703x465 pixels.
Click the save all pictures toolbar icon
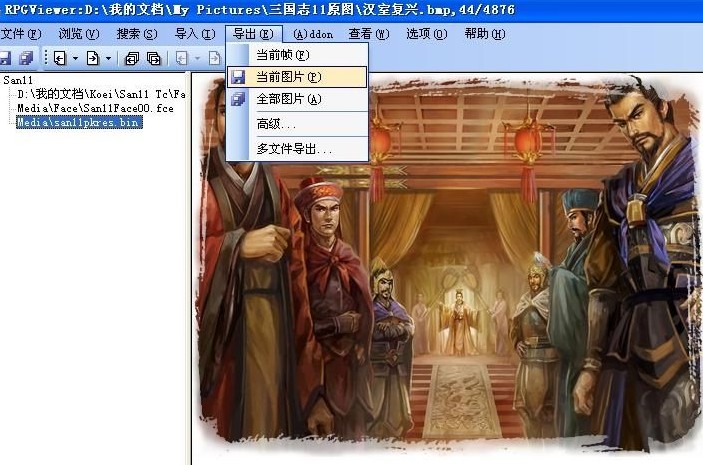coord(26,58)
